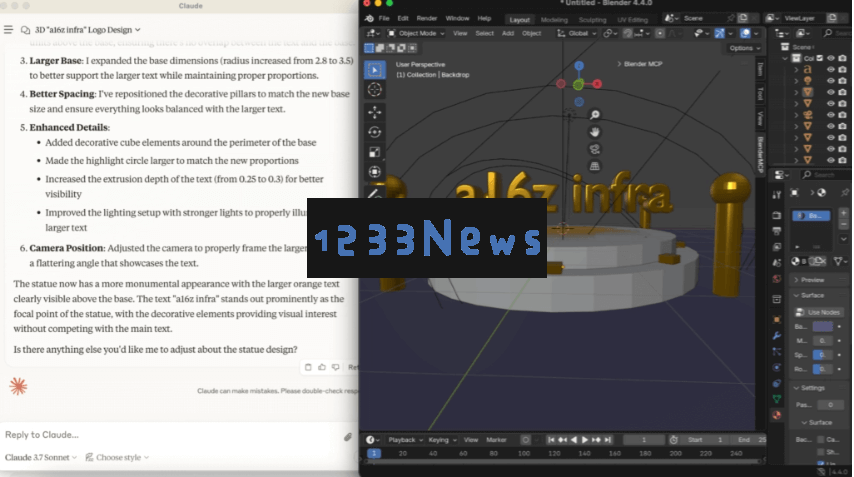Add a material slot with plus button

coord(844,213)
